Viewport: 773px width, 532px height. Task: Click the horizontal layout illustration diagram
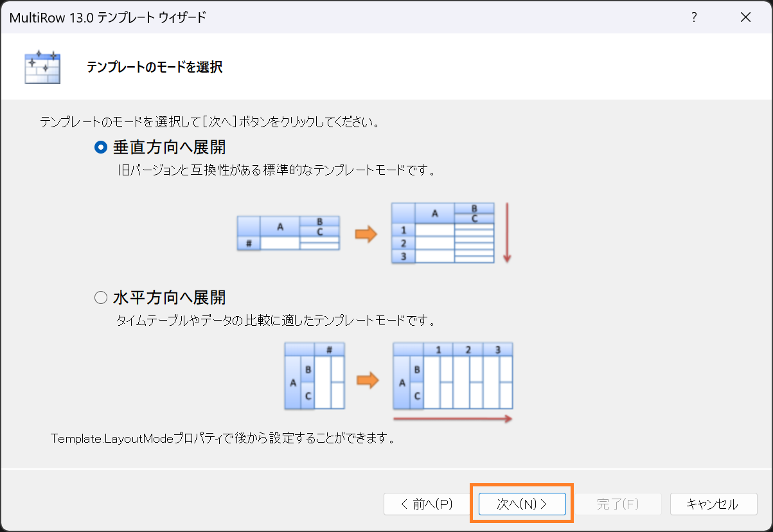tap(398, 382)
